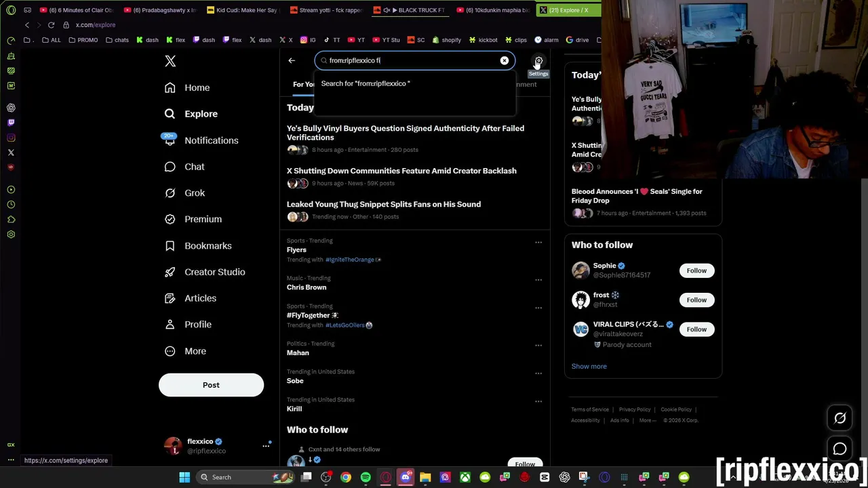This screenshot has height=488, width=868.
Task: Open more options for Mahan trend
Action: (538, 345)
